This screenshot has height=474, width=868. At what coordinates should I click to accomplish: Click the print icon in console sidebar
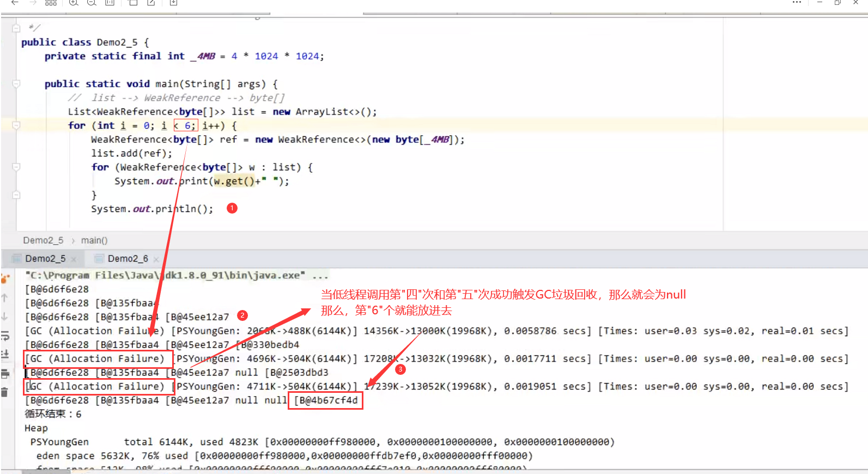5,374
